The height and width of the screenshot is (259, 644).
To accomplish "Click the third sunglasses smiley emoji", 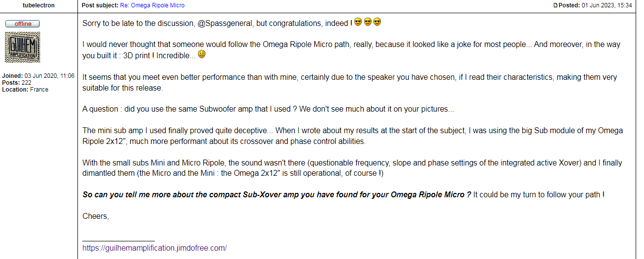I will tap(377, 22).
